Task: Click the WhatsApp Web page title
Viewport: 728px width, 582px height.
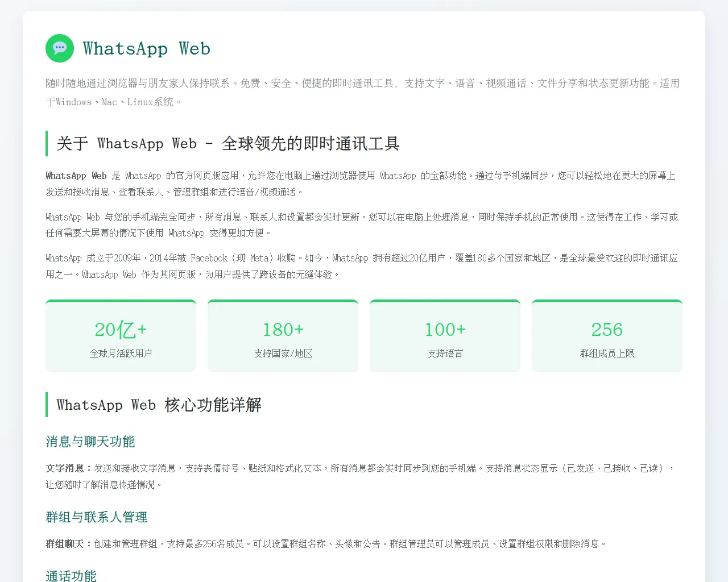Action: [x=147, y=48]
